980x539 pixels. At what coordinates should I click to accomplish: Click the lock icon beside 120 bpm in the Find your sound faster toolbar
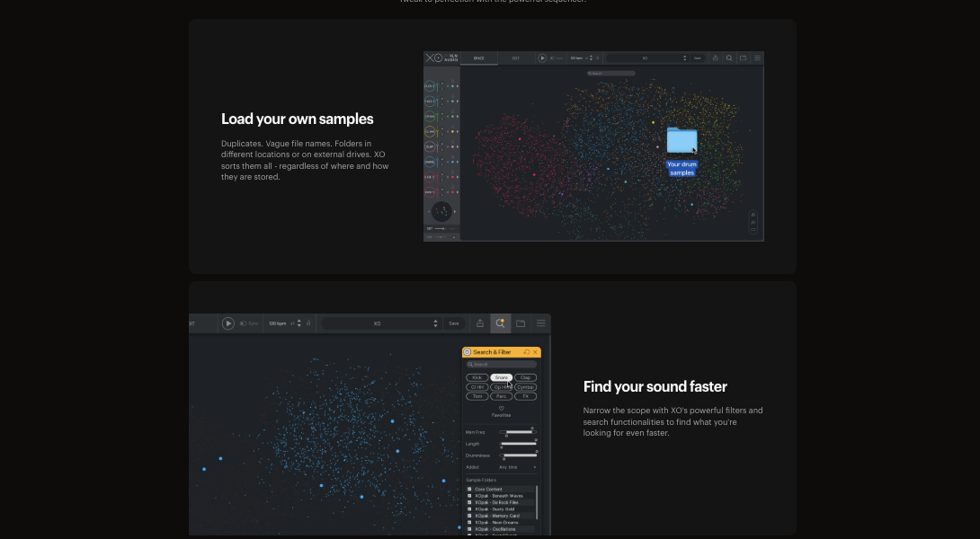pyautogui.click(x=308, y=323)
